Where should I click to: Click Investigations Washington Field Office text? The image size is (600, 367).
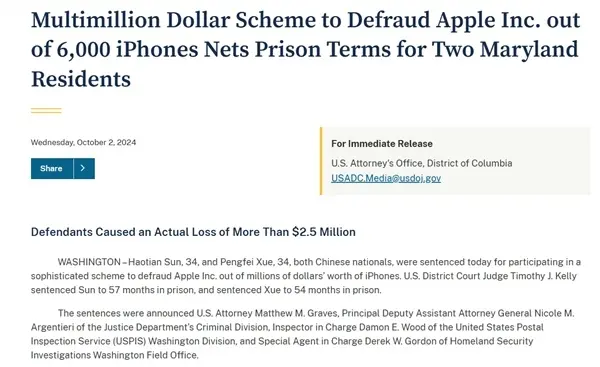(115, 355)
